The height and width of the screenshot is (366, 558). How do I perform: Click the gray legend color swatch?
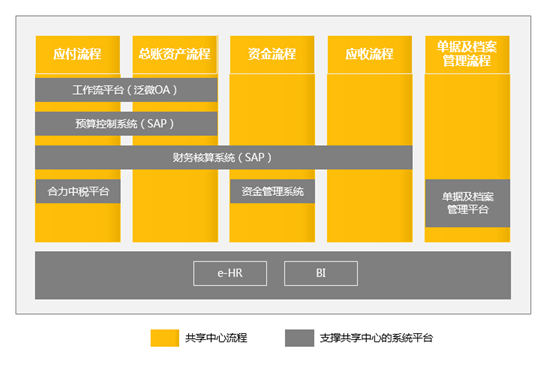point(299,338)
